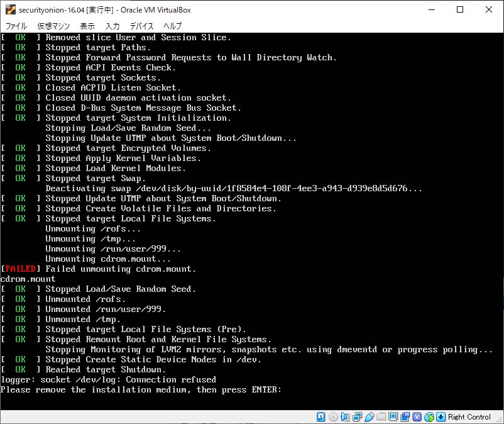Click the 'Reached target Shutdown.' line
504x424 pixels.
[x=106, y=370]
